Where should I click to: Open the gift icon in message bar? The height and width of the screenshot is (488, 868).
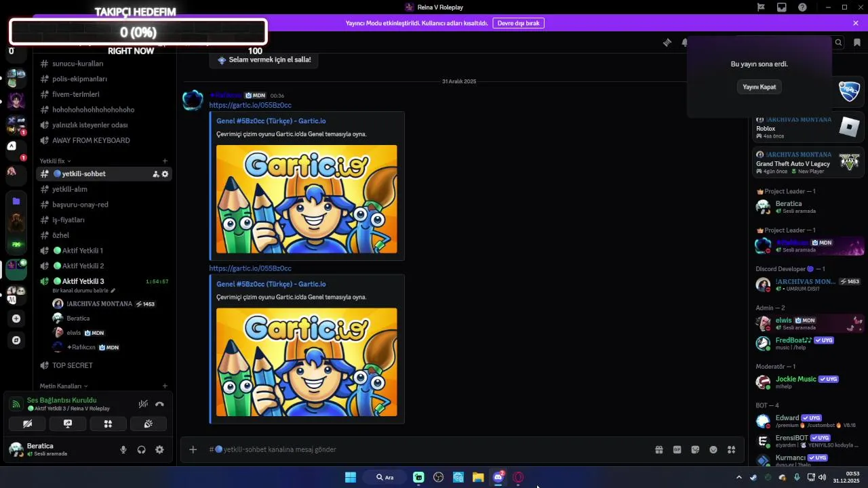tap(658, 449)
